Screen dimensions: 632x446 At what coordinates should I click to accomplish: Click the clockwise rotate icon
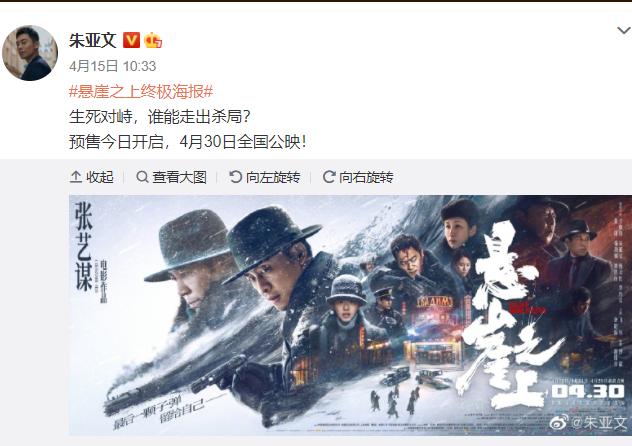click(x=329, y=176)
